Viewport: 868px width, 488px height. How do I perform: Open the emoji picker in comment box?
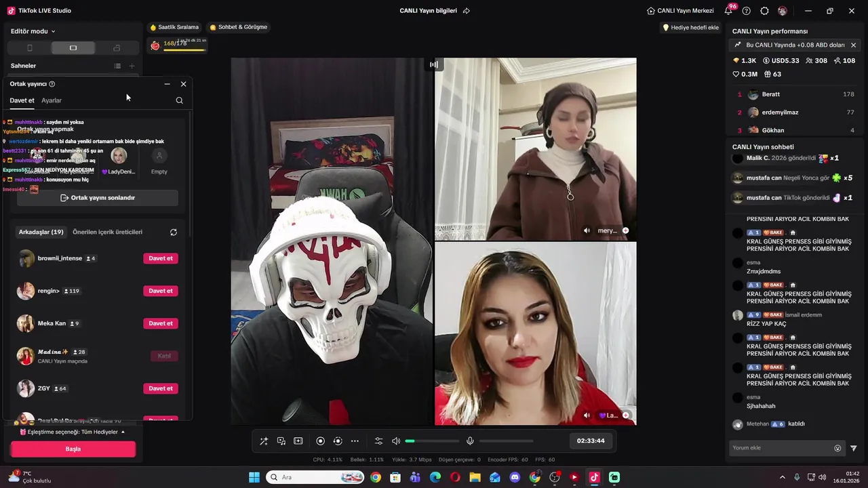(837, 448)
